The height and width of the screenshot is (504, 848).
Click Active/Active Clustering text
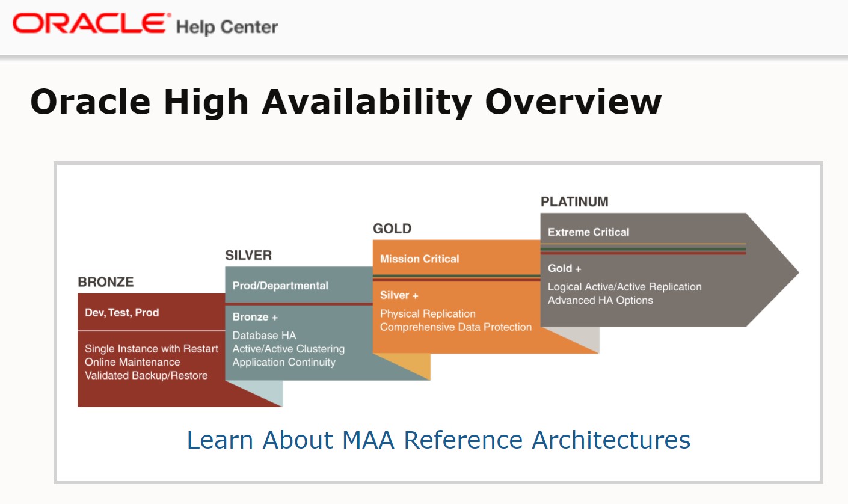289,349
